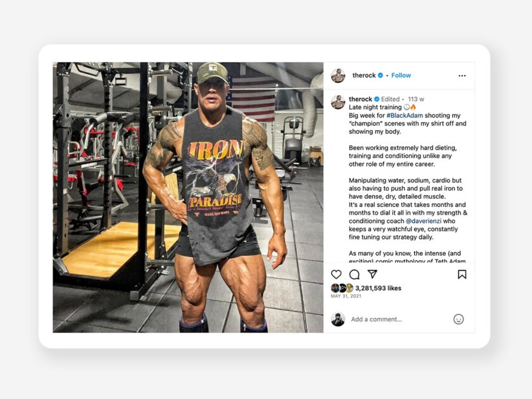The image size is (532, 399).
Task: Click the gym photo of the post
Action: tap(188, 197)
